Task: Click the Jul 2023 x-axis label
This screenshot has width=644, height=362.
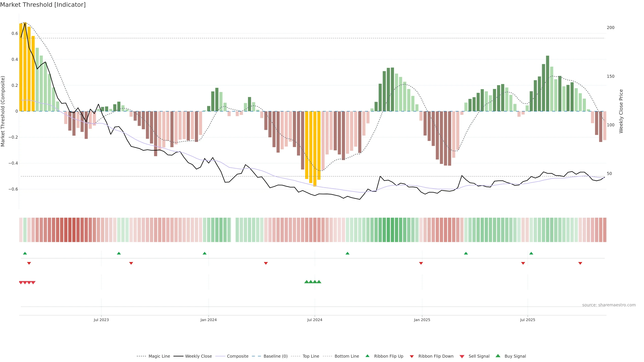Action: (x=101, y=320)
